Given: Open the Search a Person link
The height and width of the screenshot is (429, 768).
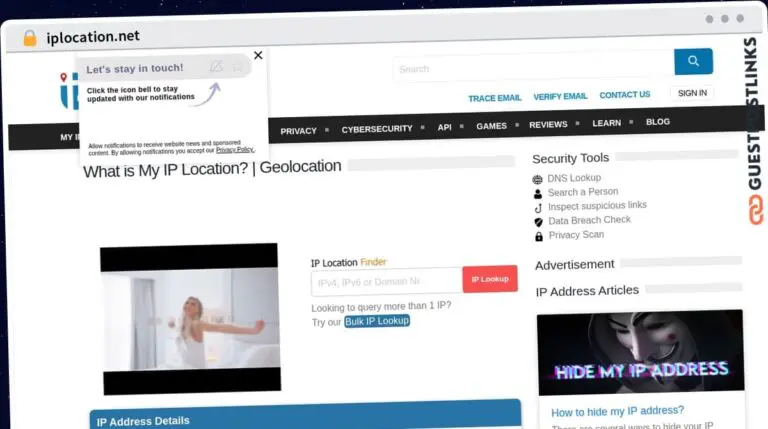Looking at the screenshot, I should tap(583, 192).
